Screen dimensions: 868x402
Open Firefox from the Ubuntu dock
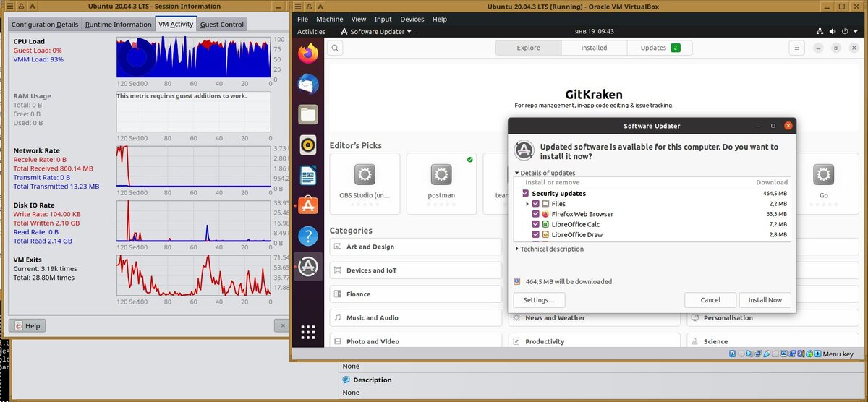[x=308, y=53]
